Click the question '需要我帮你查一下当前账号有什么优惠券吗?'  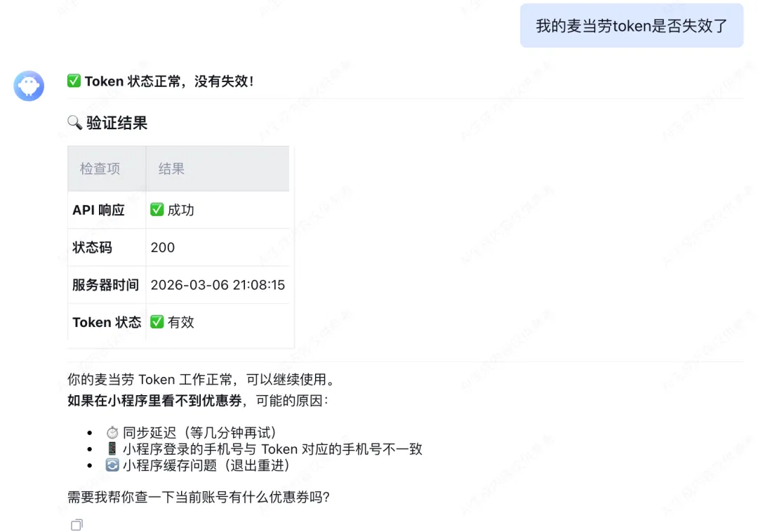pyautogui.click(x=199, y=497)
